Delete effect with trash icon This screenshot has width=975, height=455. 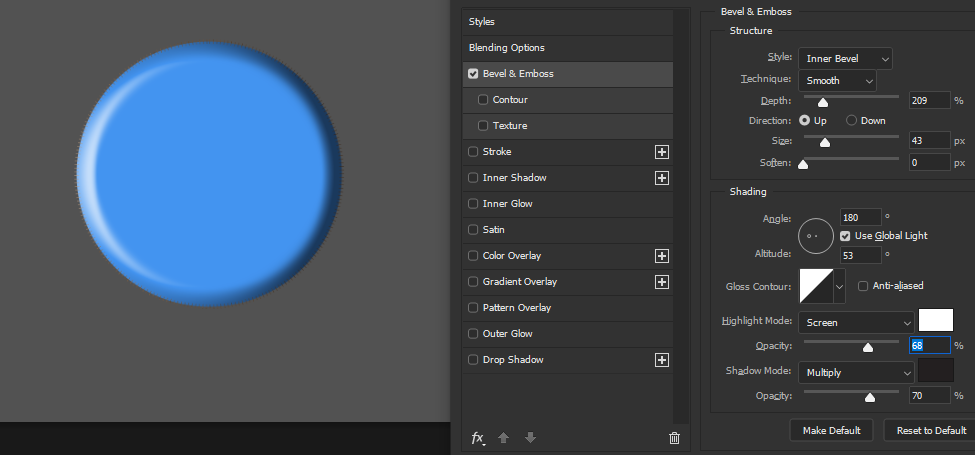tap(674, 438)
